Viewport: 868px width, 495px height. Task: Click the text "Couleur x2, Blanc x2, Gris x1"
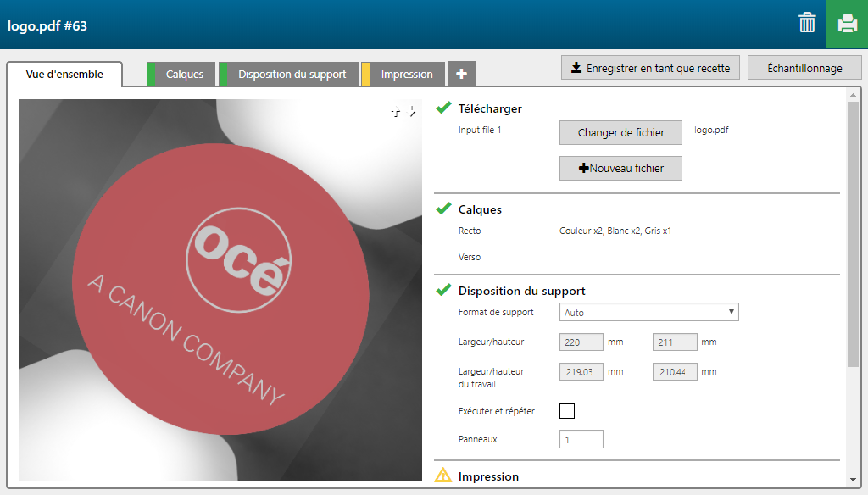615,231
